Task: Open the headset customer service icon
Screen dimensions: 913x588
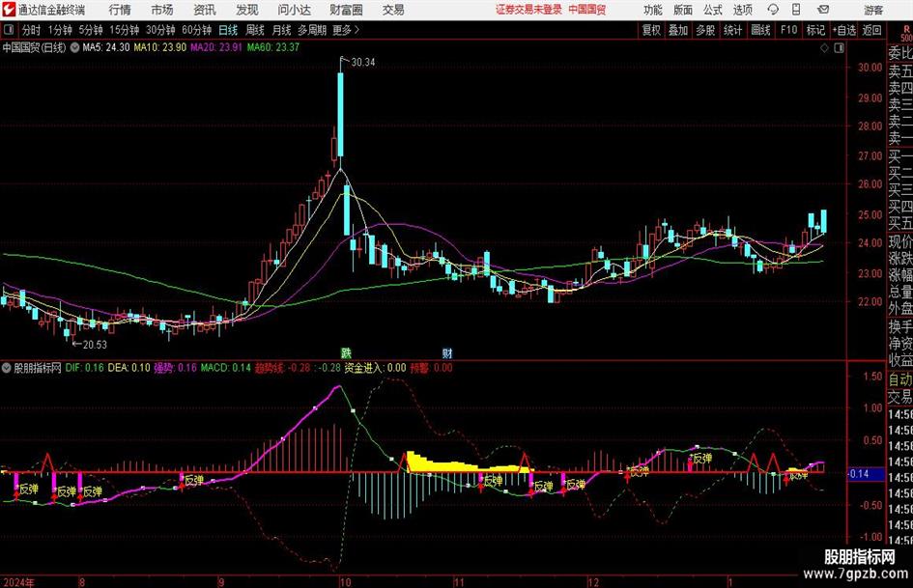Action: click(773, 10)
